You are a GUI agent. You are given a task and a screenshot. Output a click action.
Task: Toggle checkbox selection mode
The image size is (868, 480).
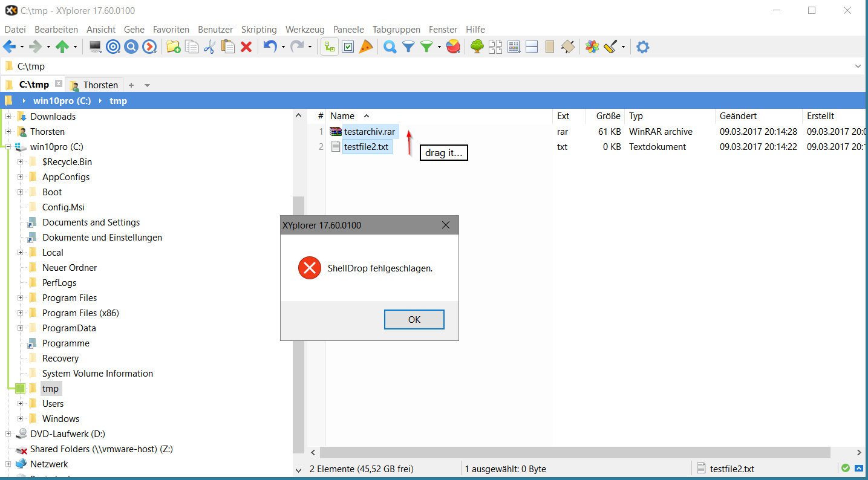point(348,47)
